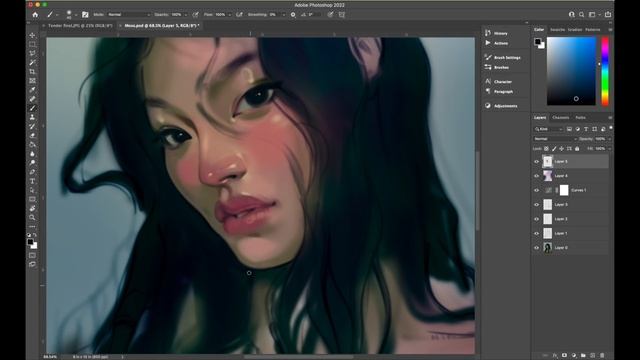The height and width of the screenshot is (360, 640).
Task: Open brush smoothing options gear
Action: pos(293,15)
